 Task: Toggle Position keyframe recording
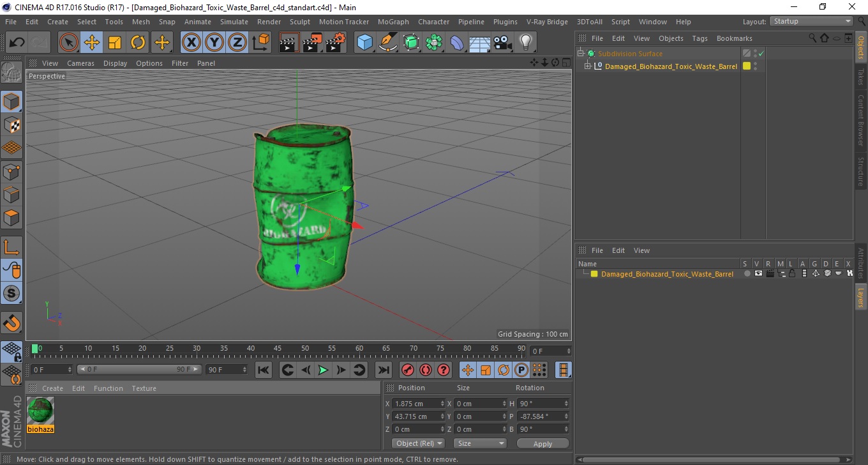tap(468, 370)
